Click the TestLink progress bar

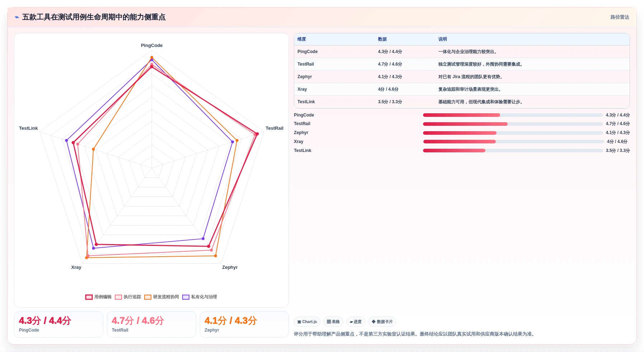coord(513,151)
